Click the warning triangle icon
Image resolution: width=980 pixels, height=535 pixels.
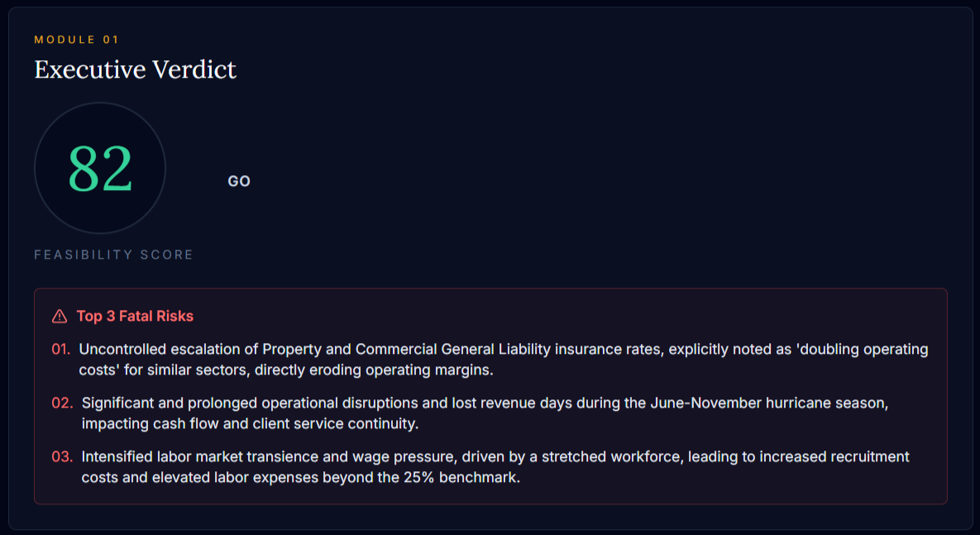click(x=60, y=316)
